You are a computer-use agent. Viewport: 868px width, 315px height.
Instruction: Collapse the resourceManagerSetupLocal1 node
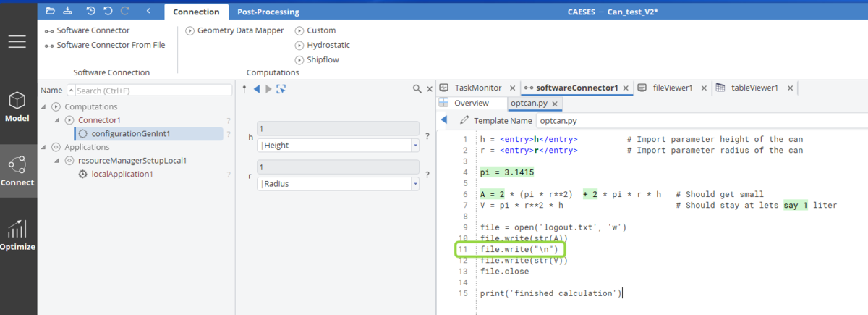[x=56, y=161]
